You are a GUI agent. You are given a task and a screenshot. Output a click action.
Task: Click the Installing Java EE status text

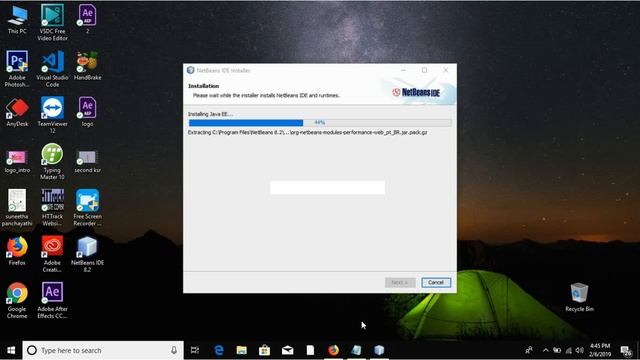211,114
